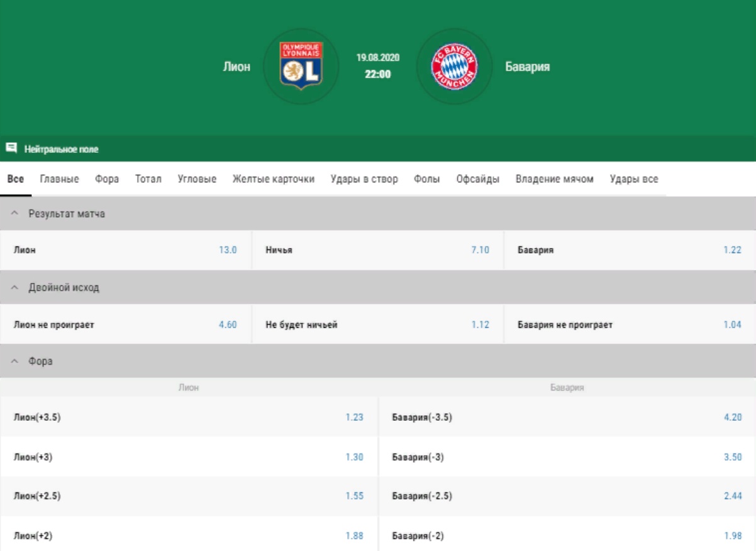
Task: Bet on Бавария win at 1.22
Action: tap(630, 250)
